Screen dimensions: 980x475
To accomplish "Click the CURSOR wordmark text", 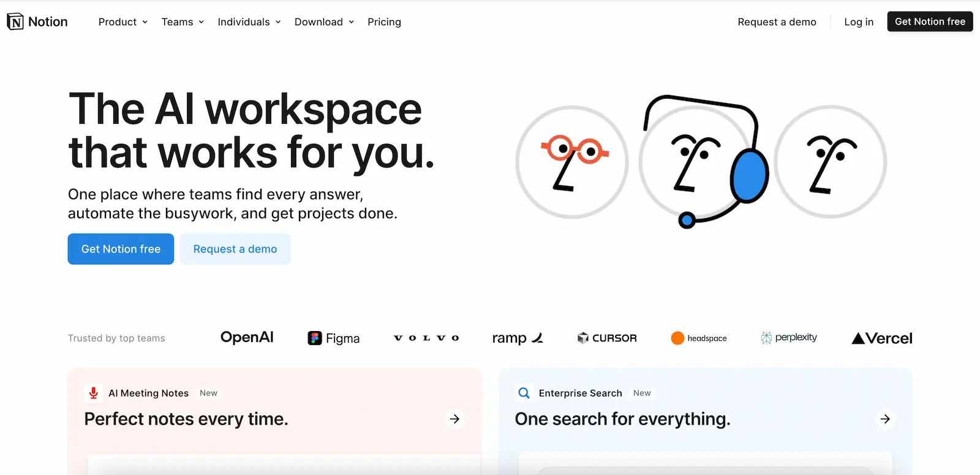I will (x=614, y=338).
